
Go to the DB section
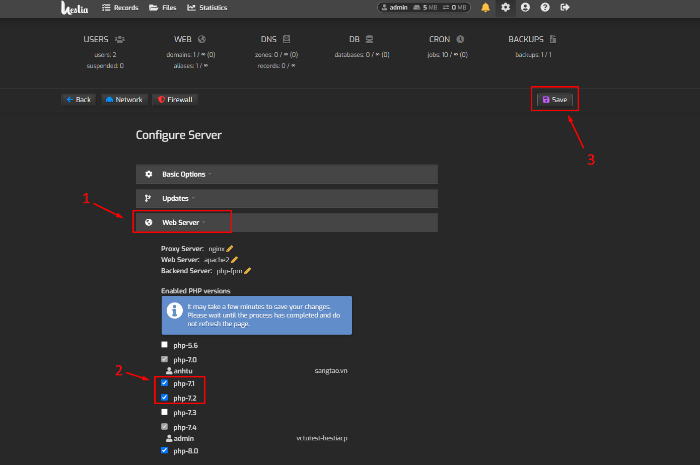tap(361, 39)
